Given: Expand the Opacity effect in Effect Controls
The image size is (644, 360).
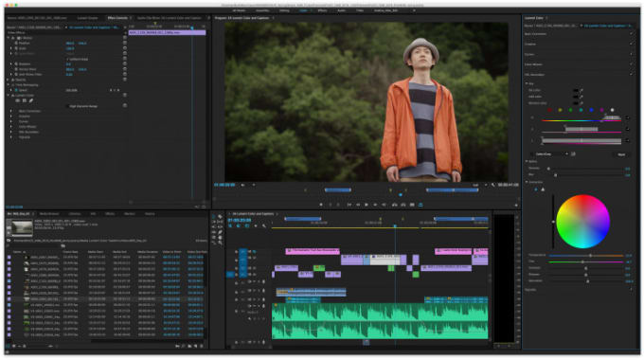Looking at the screenshot, I should (x=9, y=80).
